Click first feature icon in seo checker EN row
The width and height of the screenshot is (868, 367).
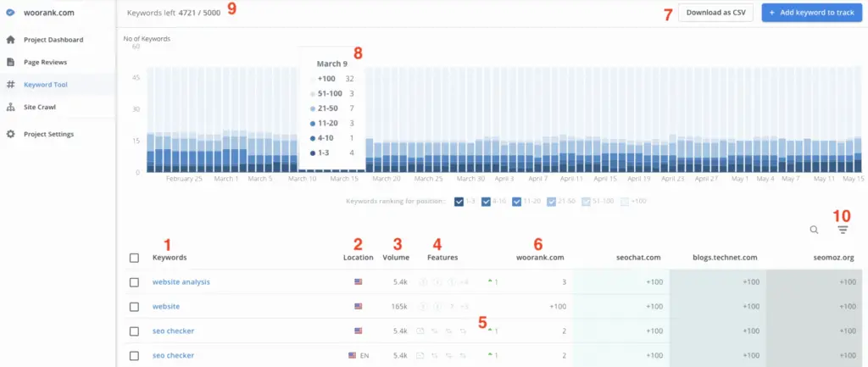pyautogui.click(x=420, y=355)
